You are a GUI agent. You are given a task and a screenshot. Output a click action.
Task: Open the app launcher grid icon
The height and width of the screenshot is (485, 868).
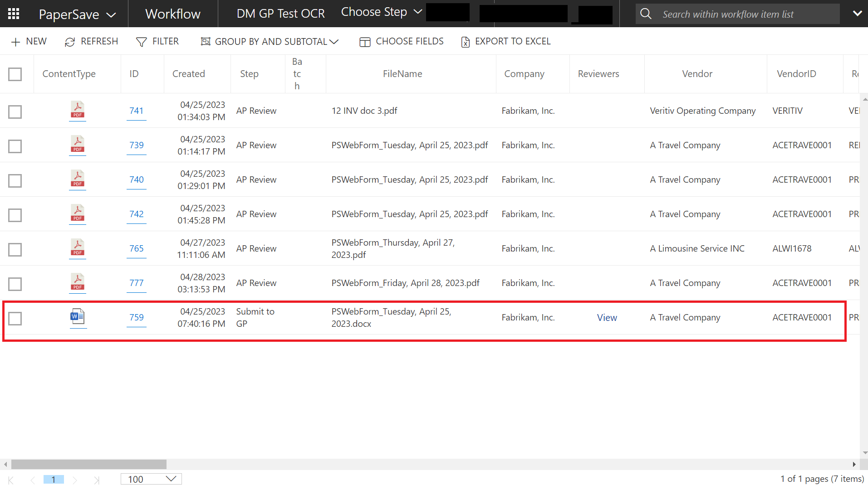[14, 14]
